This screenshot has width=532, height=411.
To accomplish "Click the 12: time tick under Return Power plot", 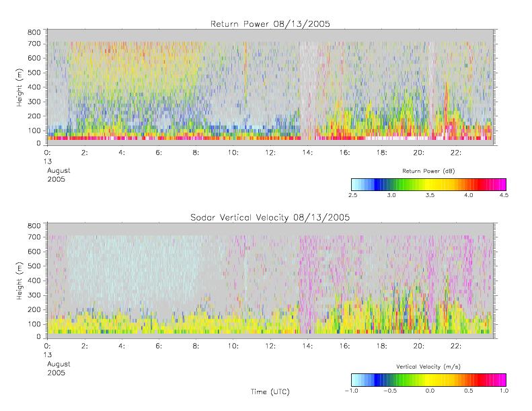I will (270, 153).
